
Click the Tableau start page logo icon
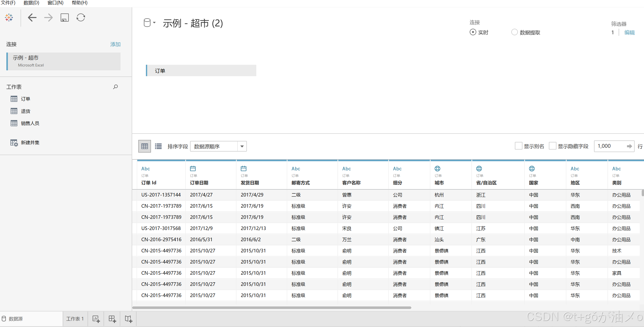(x=9, y=18)
